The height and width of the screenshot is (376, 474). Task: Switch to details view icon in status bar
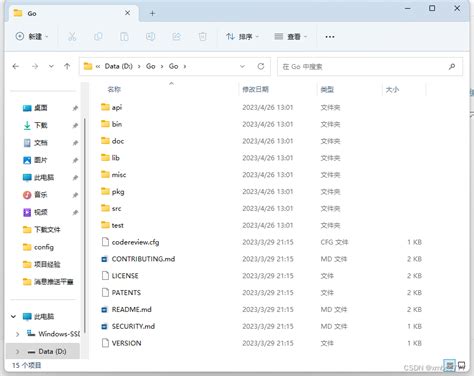[x=449, y=365]
